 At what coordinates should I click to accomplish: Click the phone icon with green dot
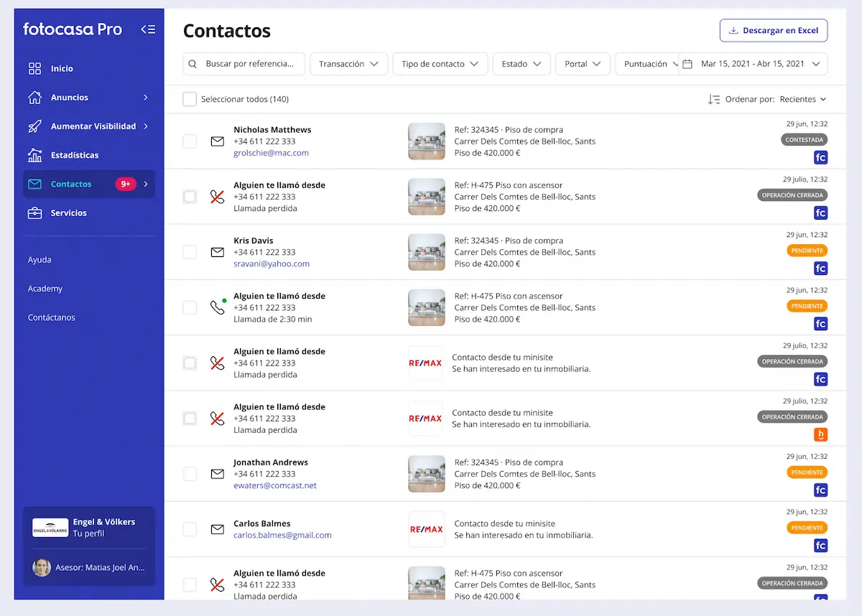point(217,307)
